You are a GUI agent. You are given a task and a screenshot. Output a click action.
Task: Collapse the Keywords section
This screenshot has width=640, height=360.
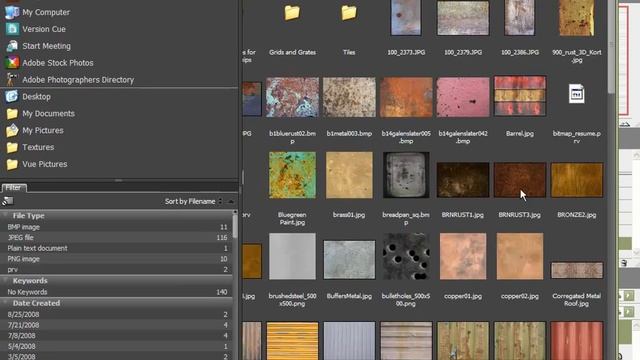(x=5, y=280)
